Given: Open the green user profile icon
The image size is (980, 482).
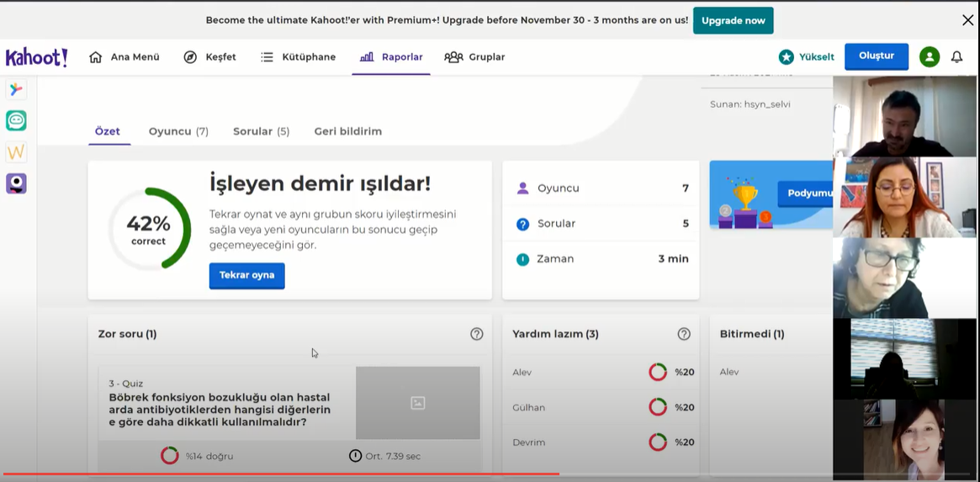Looking at the screenshot, I should tap(929, 57).
